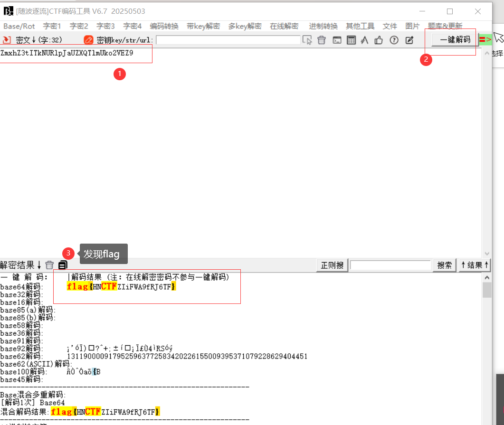504x425 pixels.
Task: Click the ↑结果↑ button
Action: [475, 265]
